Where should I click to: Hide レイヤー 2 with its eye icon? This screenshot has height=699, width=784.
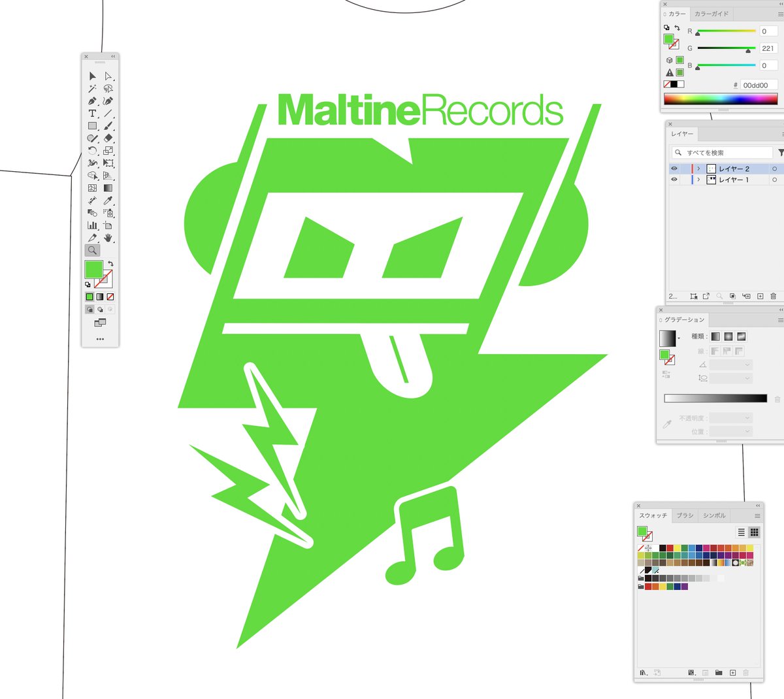click(x=674, y=169)
